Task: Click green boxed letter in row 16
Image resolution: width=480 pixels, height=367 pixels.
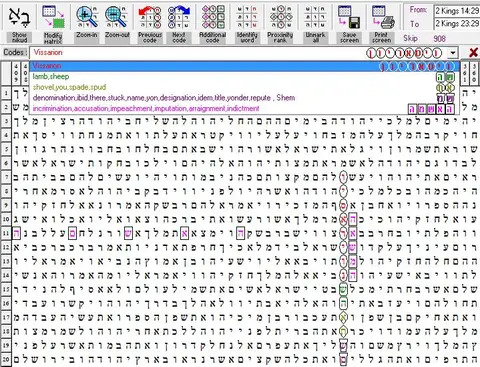Action: coord(343,303)
